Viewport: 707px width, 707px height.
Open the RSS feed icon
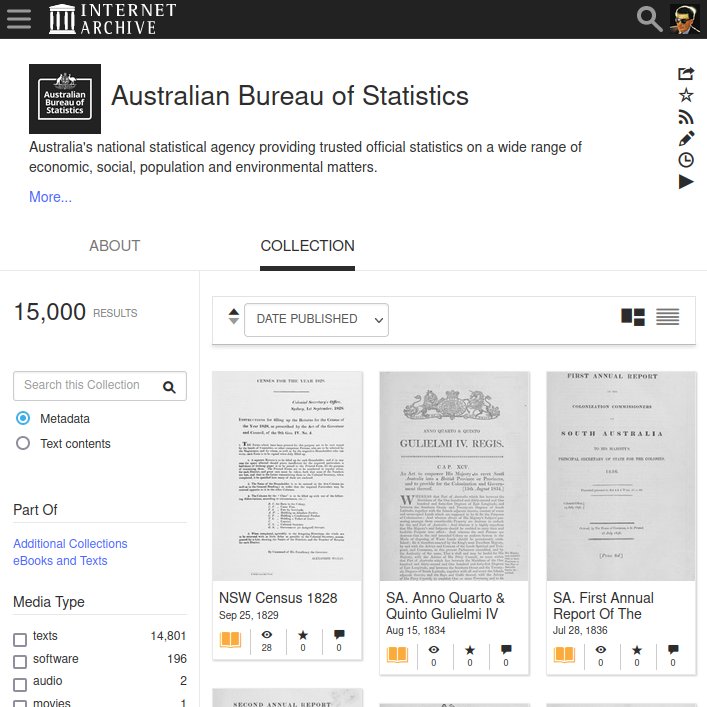click(x=686, y=117)
